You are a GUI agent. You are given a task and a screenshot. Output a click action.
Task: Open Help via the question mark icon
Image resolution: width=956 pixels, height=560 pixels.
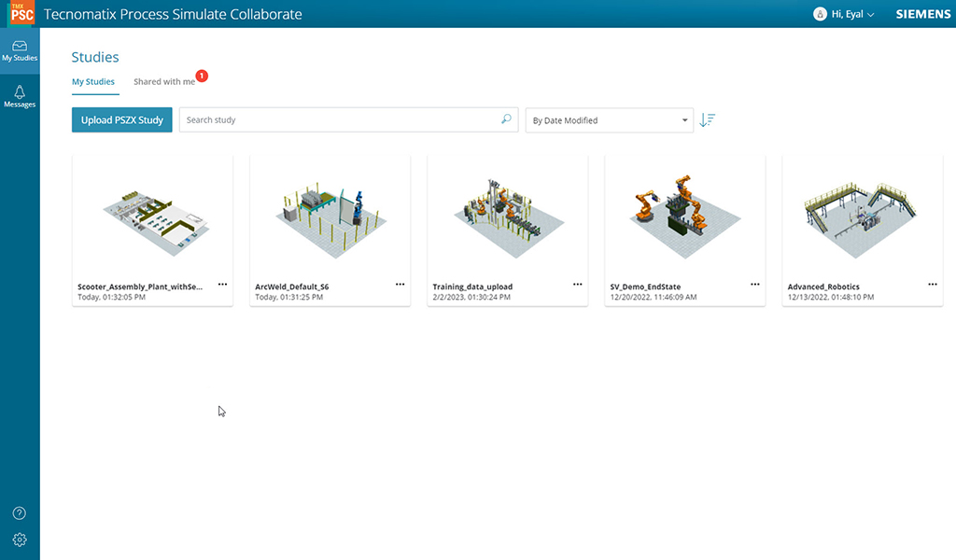(20, 512)
